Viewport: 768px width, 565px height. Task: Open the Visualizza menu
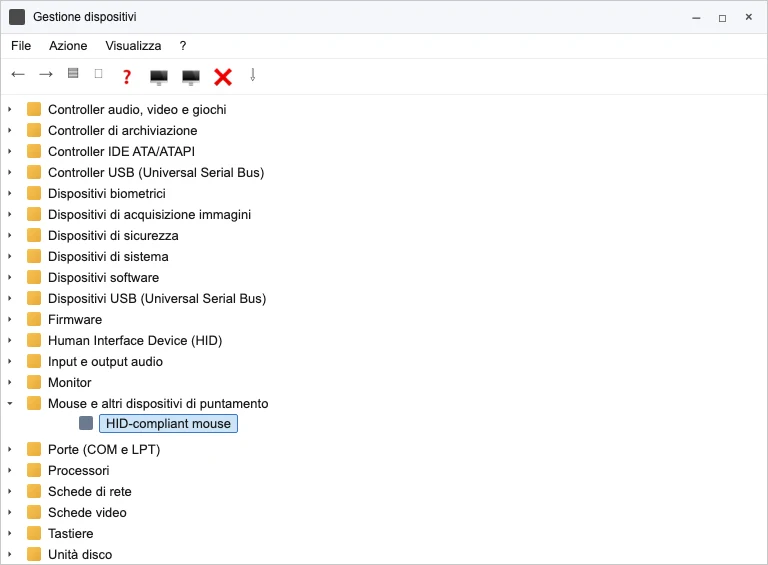click(x=133, y=46)
